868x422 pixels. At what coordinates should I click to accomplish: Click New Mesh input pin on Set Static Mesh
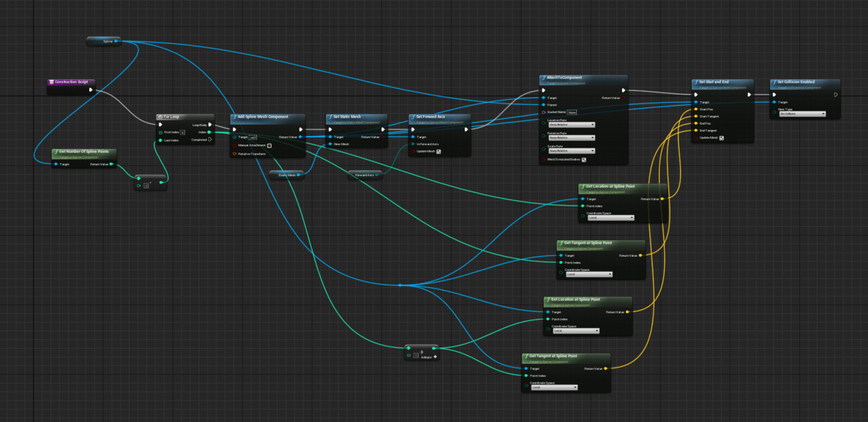click(x=330, y=144)
